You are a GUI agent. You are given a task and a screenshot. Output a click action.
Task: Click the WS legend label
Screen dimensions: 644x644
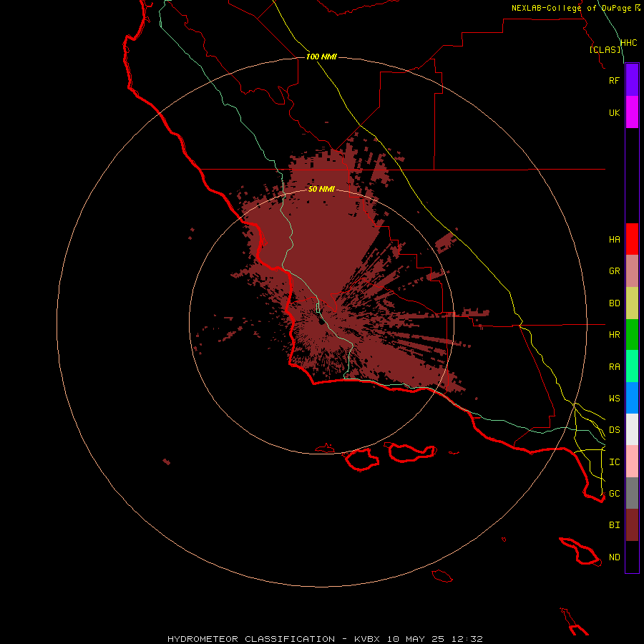pos(614,399)
